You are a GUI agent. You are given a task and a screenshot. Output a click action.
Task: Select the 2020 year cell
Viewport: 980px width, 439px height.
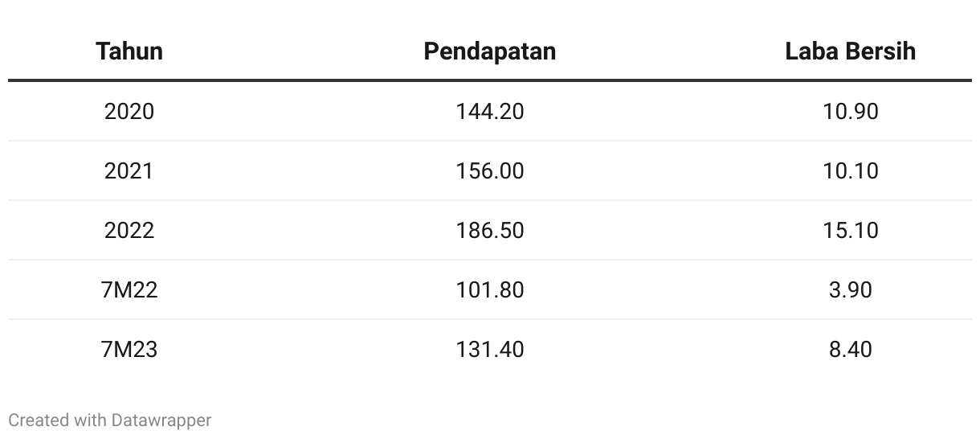(x=129, y=111)
